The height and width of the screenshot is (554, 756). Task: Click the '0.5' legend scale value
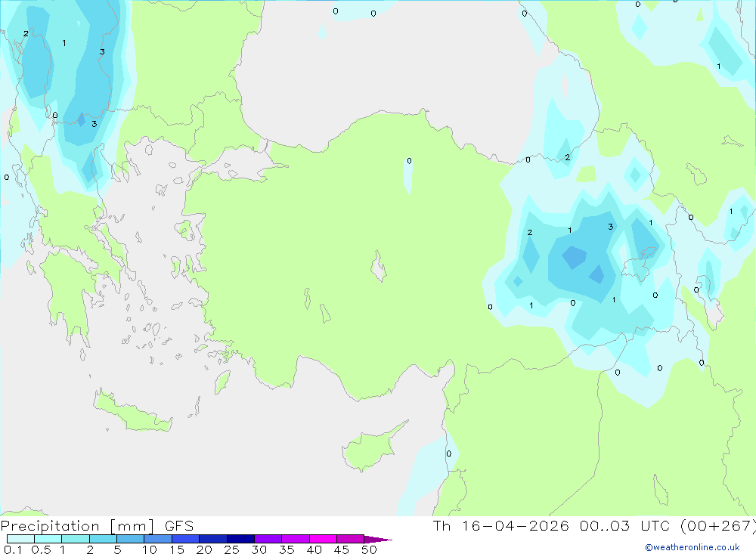pos(41,549)
